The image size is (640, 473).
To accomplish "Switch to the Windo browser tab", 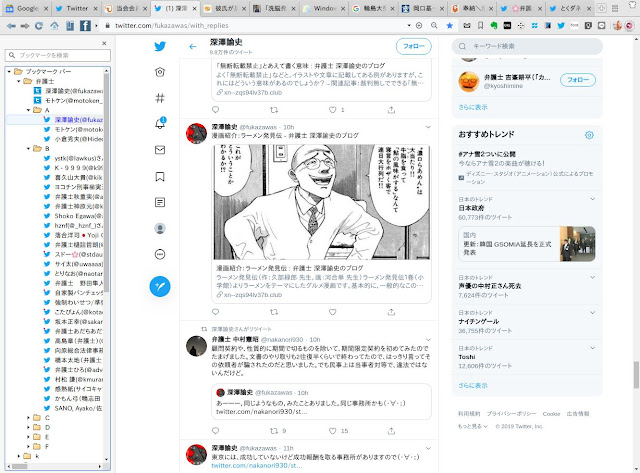I will (x=323, y=8).
